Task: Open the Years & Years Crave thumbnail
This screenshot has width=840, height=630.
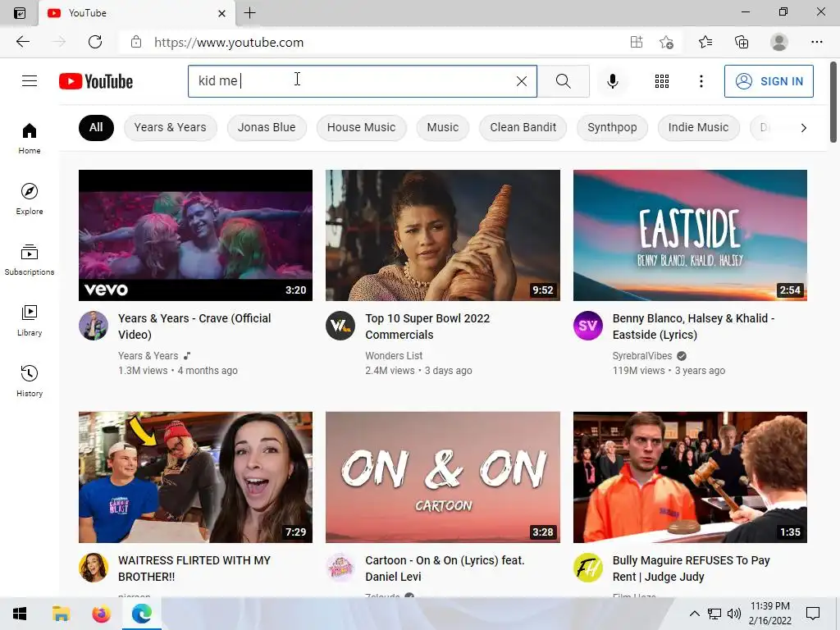Action: 195,235
